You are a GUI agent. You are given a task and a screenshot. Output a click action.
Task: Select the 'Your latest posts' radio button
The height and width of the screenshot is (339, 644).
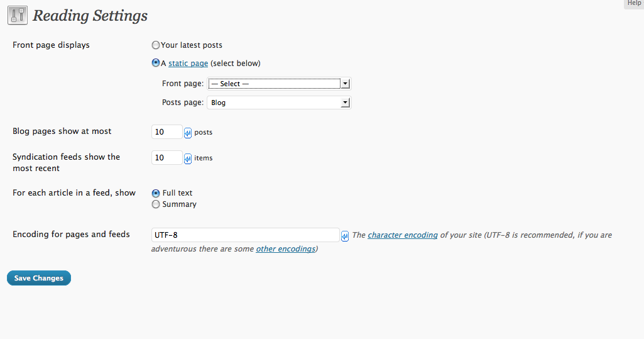(156, 45)
